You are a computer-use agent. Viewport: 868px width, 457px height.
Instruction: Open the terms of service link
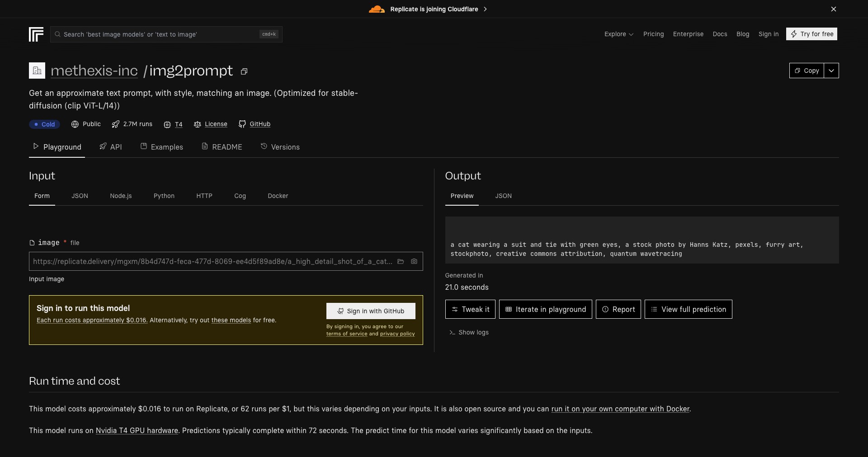pyautogui.click(x=347, y=334)
